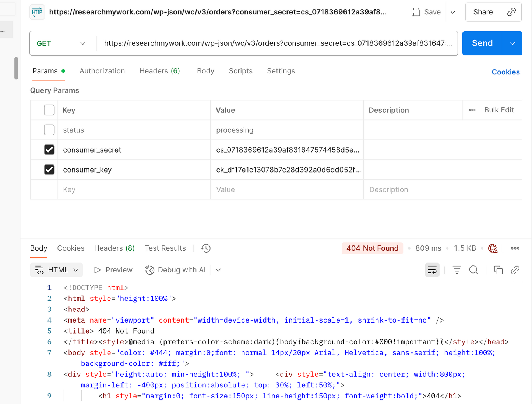The height and width of the screenshot is (404, 532).
Task: Switch to the request Body tab
Action: click(x=205, y=71)
